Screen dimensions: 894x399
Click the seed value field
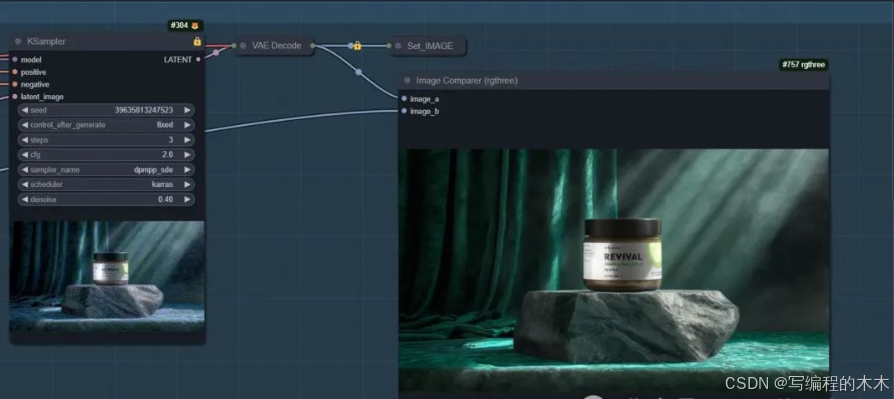pos(106,110)
